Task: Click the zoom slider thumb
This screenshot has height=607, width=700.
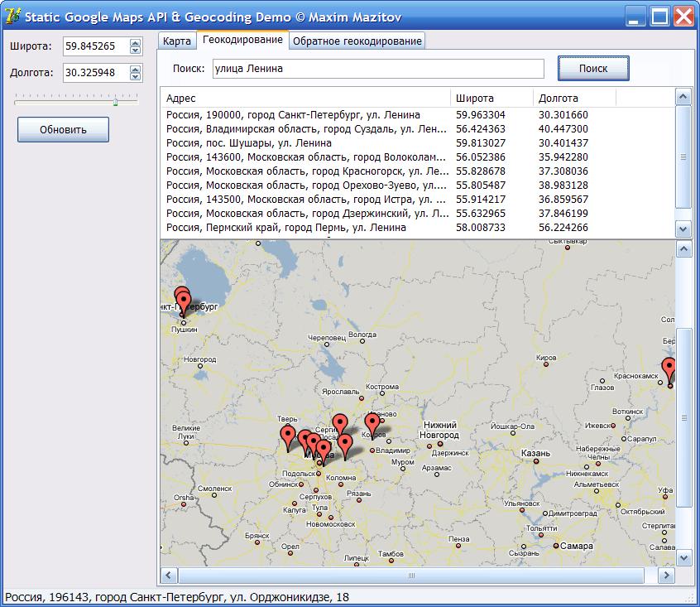Action: 115,102
